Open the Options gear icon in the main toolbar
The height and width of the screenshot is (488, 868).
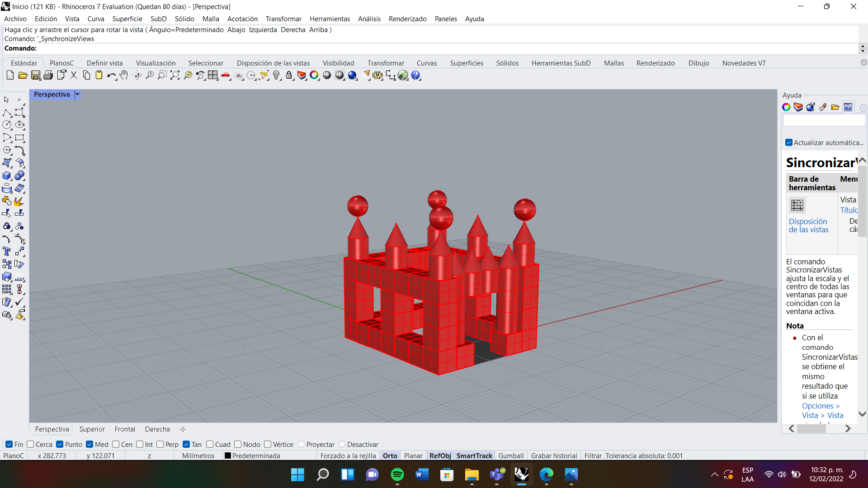pos(377,75)
